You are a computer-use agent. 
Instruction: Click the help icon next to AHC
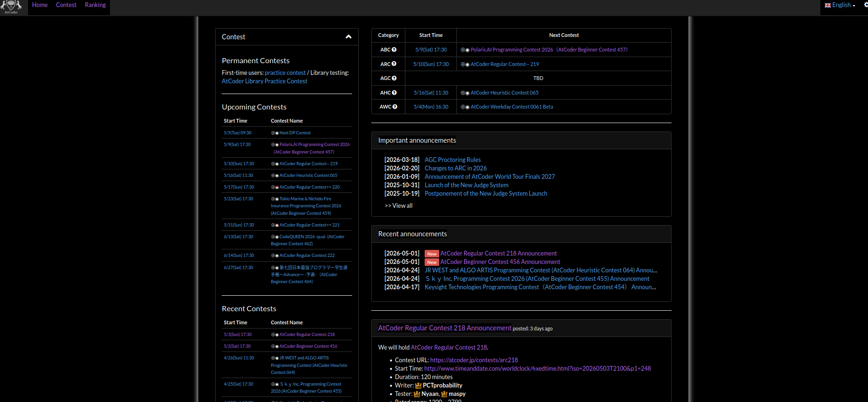394,93
